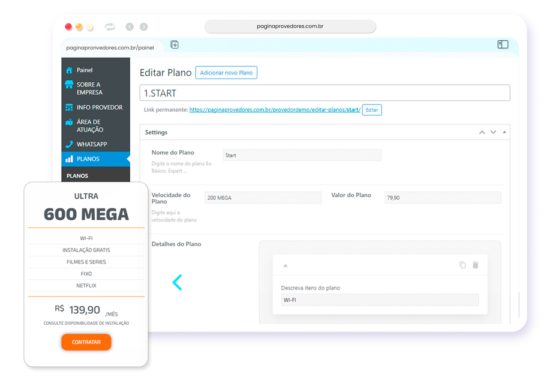Go forward with the browser forward arrow
The height and width of the screenshot is (392, 540).
(x=143, y=27)
